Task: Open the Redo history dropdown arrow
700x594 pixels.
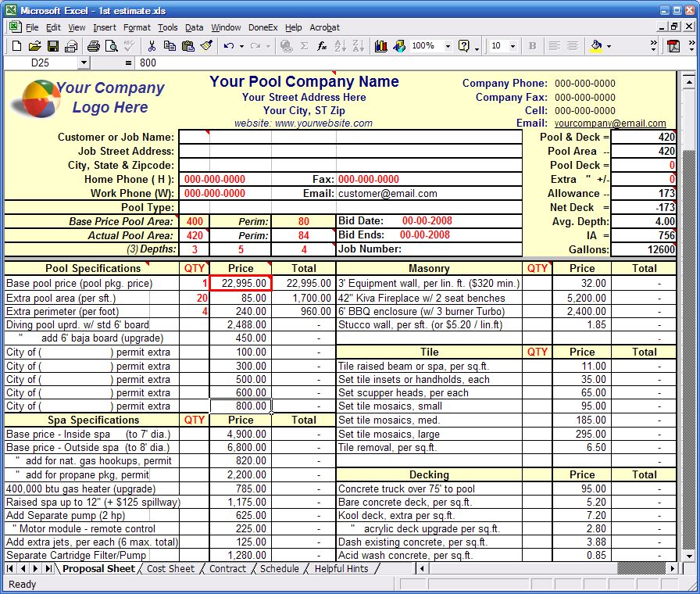Action: (x=268, y=46)
